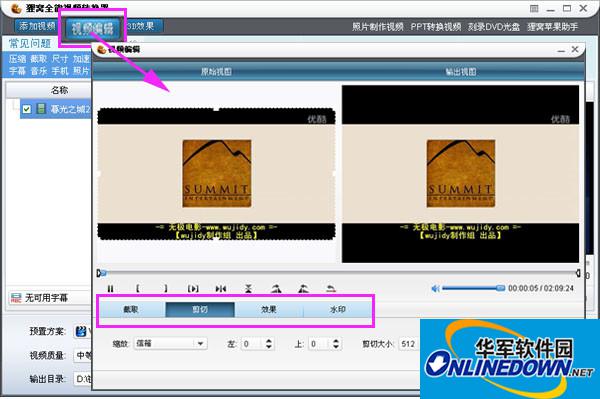The height and width of the screenshot is (399, 600).
Task: Select the left timeline start marker
Action: tap(99, 273)
